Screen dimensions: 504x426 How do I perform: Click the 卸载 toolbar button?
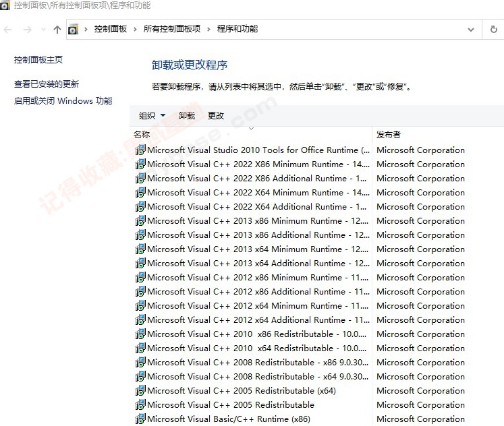187,115
